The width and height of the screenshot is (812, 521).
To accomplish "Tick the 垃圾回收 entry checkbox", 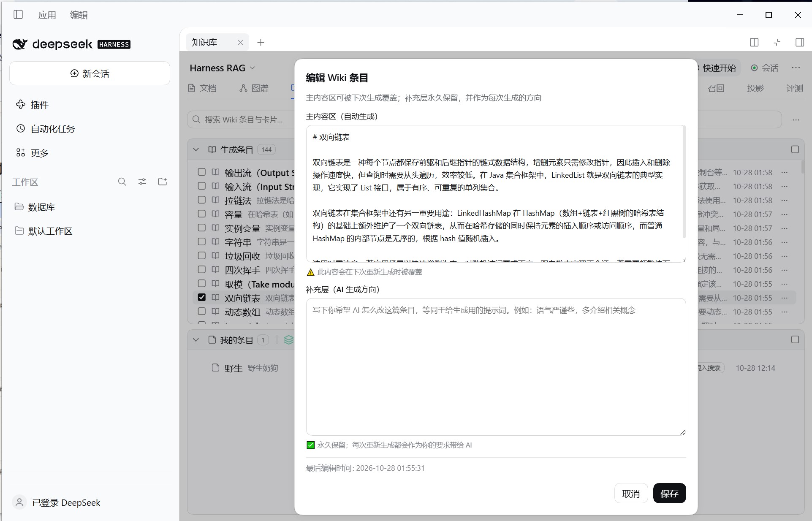I will pos(202,256).
